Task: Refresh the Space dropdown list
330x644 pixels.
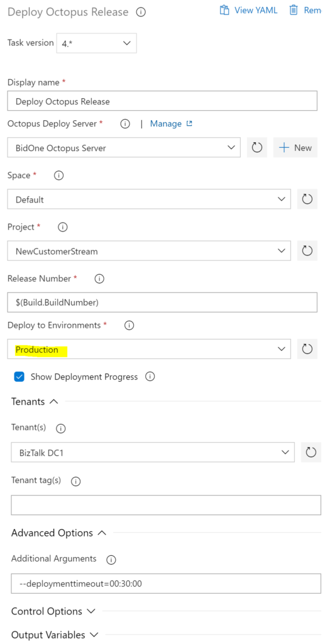Action: (307, 199)
